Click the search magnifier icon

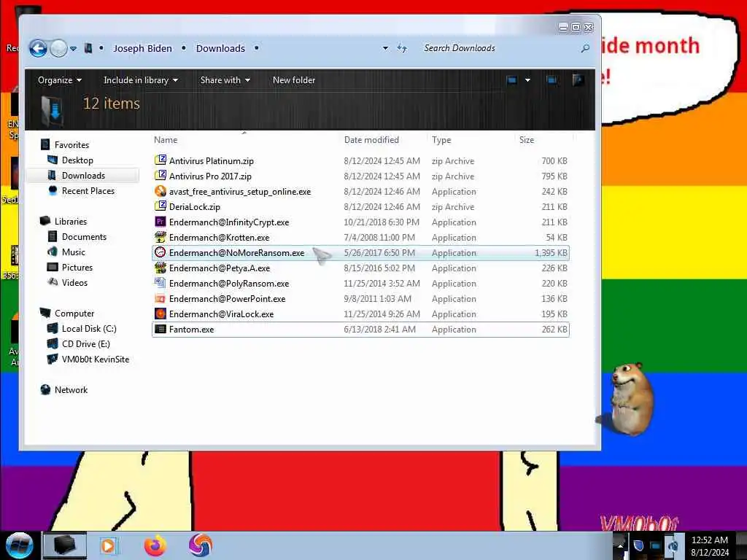coord(586,48)
